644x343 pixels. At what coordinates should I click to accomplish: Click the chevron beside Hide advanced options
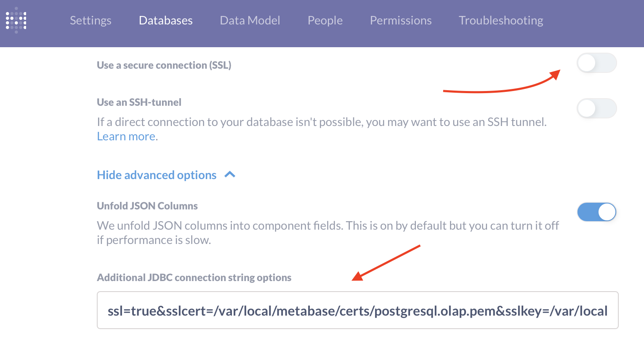(229, 174)
